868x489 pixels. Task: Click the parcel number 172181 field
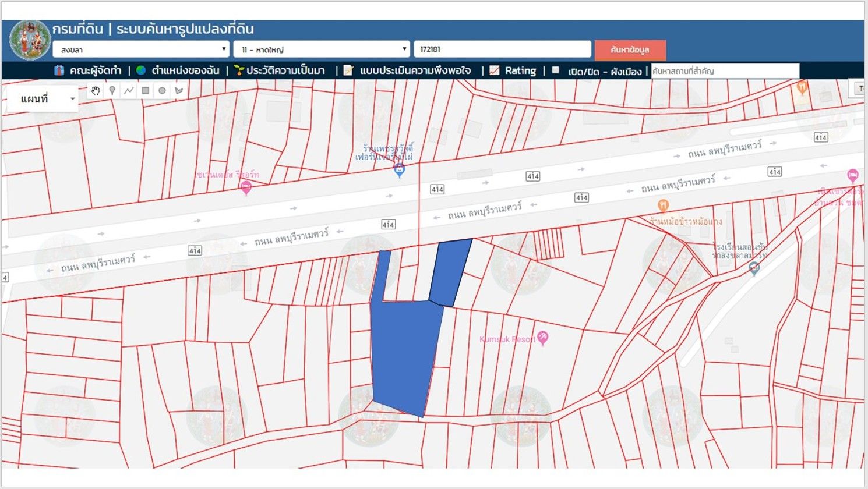pyautogui.click(x=502, y=49)
